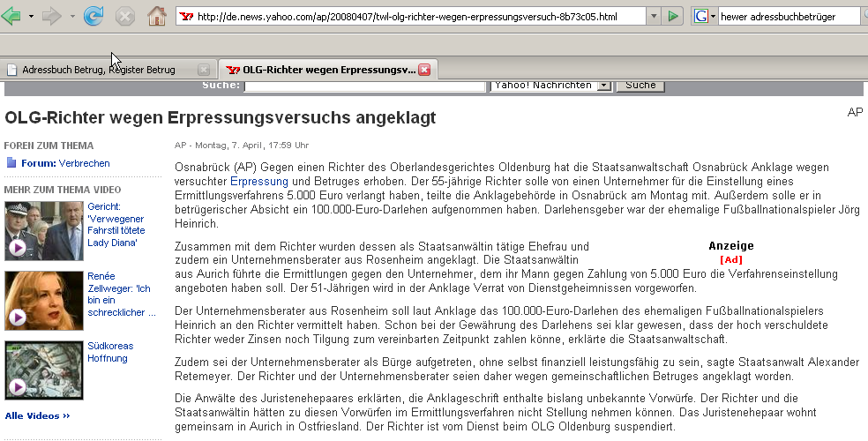The height and width of the screenshot is (441, 868).
Task: Open the Südkoreas Hoffnung video thumbnail
Action: pyautogui.click(x=44, y=370)
